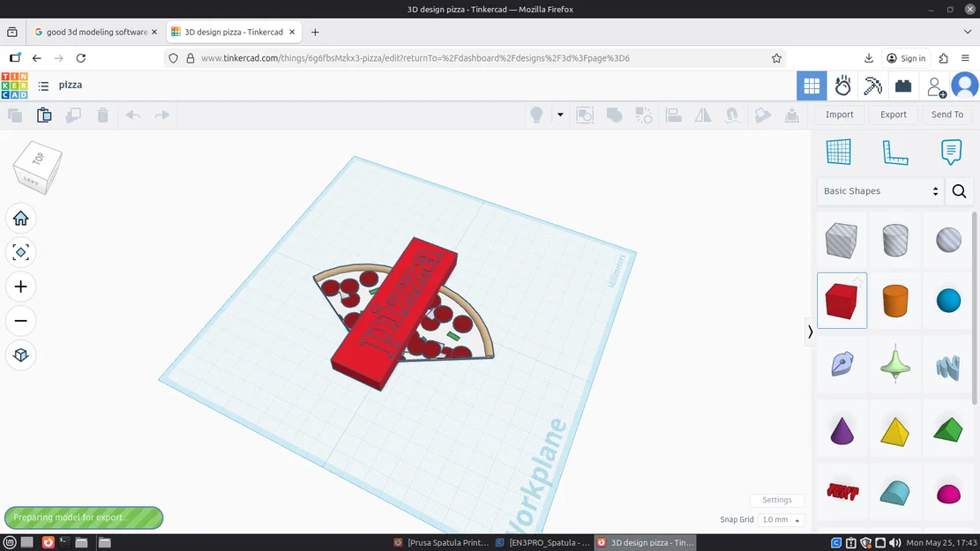This screenshot has height=551, width=980.
Task: Select the red Text shape
Action: pos(842,492)
